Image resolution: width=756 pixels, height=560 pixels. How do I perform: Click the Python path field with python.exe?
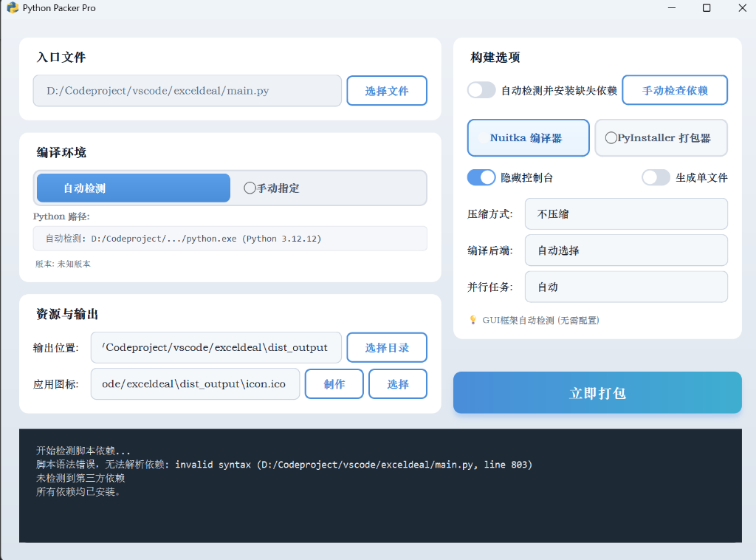(x=230, y=239)
